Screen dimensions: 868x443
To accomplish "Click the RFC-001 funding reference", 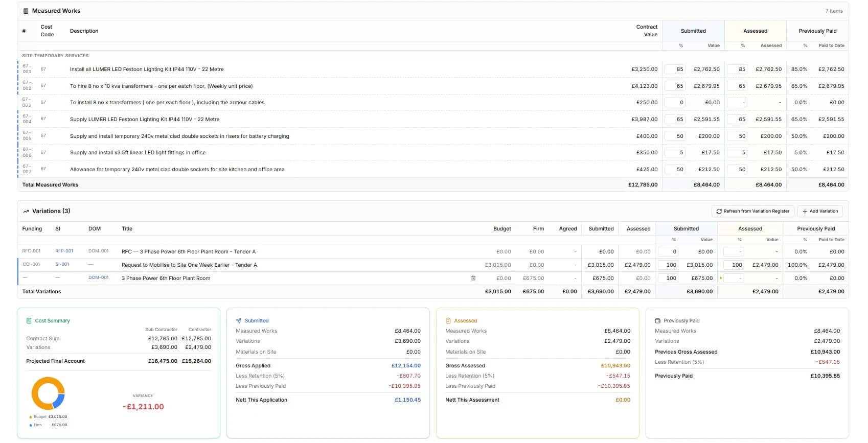I will pyautogui.click(x=31, y=251).
